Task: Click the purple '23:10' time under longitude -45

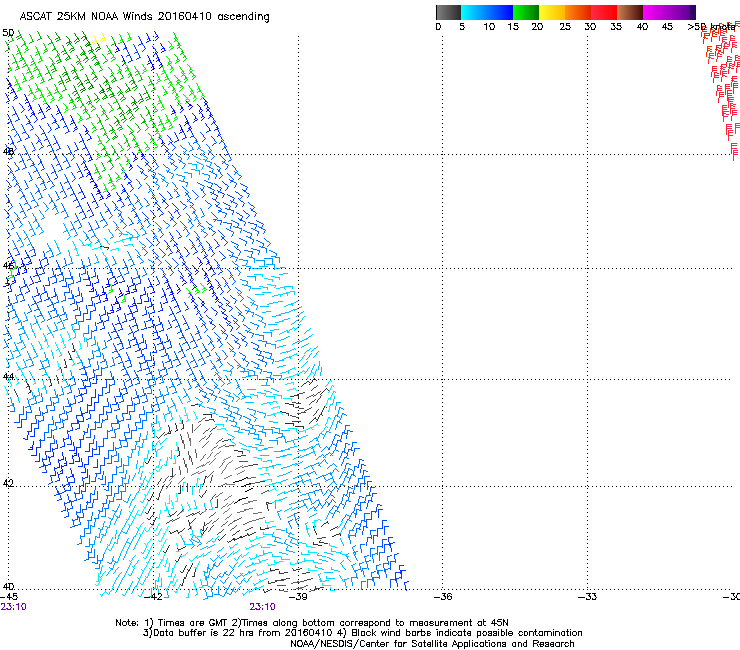Action: pos(13,607)
